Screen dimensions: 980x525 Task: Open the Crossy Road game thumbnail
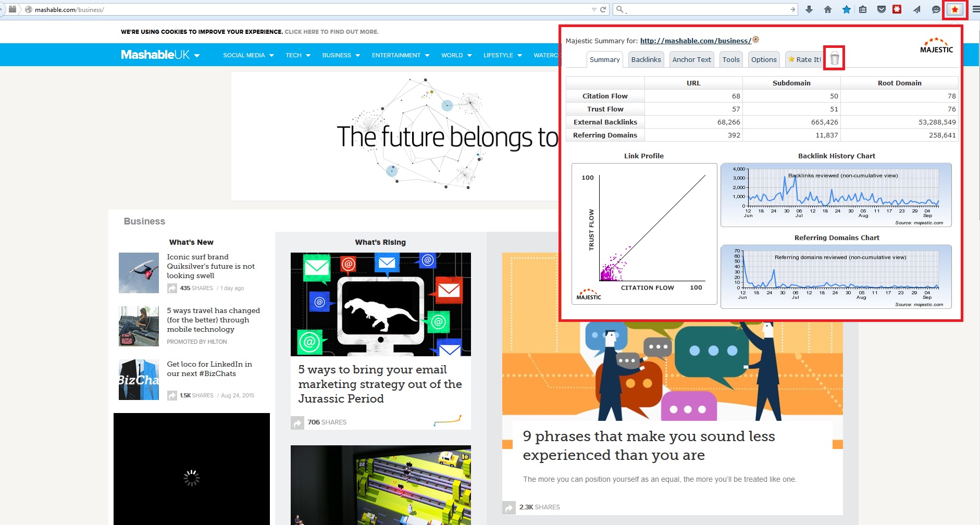coord(380,485)
